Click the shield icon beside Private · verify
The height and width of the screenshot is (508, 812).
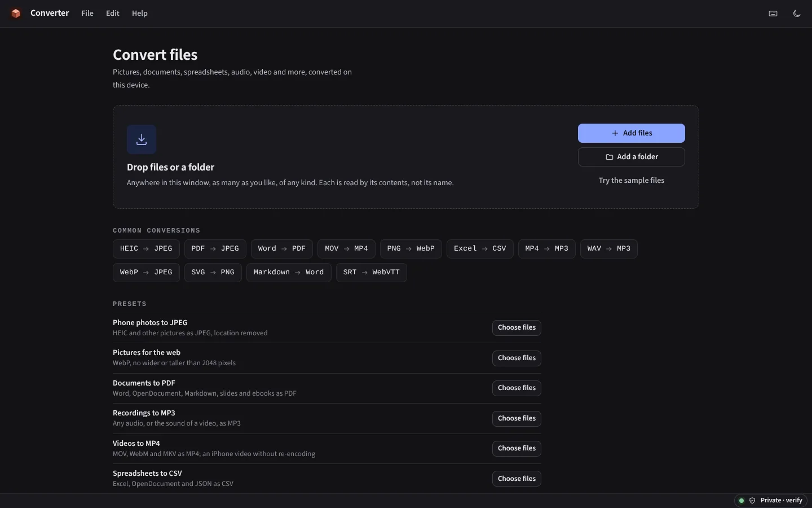pyautogui.click(x=752, y=501)
